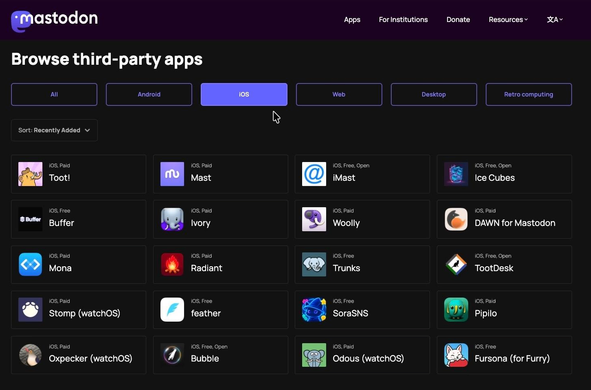
Task: Filter apps by Desktop
Action: pyautogui.click(x=434, y=95)
